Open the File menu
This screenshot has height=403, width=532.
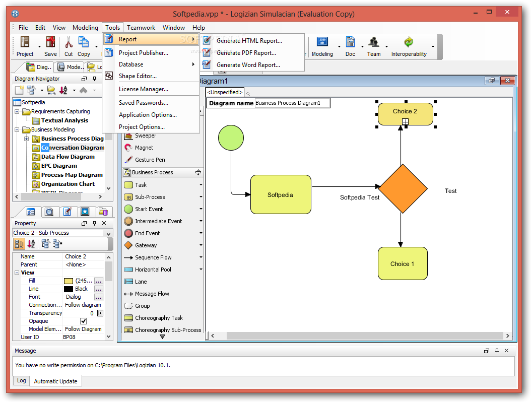coord(23,28)
